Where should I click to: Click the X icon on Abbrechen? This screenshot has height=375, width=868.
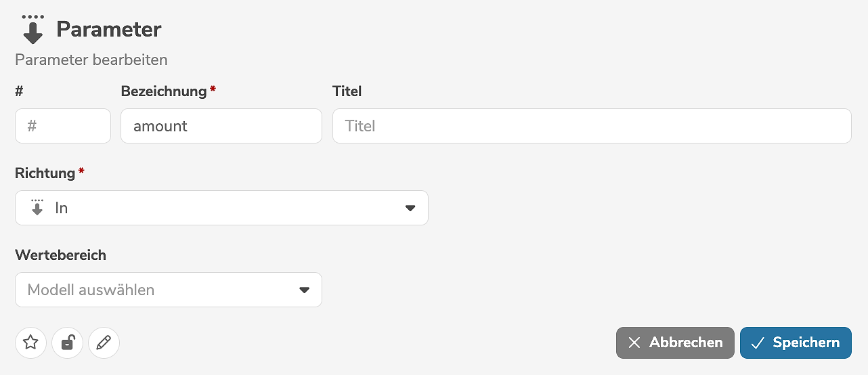tap(634, 343)
